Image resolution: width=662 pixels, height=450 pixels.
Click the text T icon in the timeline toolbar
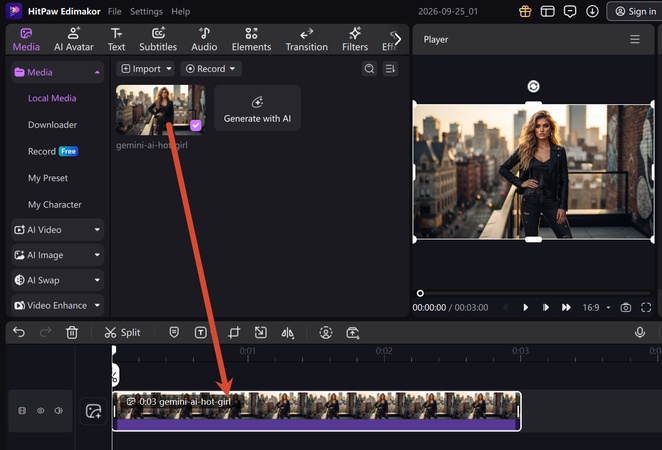201,333
